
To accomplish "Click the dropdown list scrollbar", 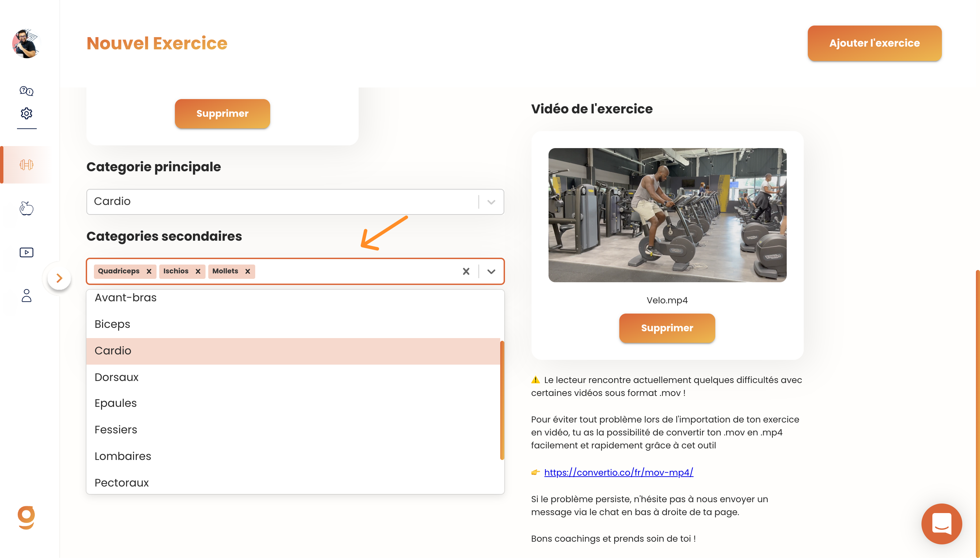I will coord(502,400).
